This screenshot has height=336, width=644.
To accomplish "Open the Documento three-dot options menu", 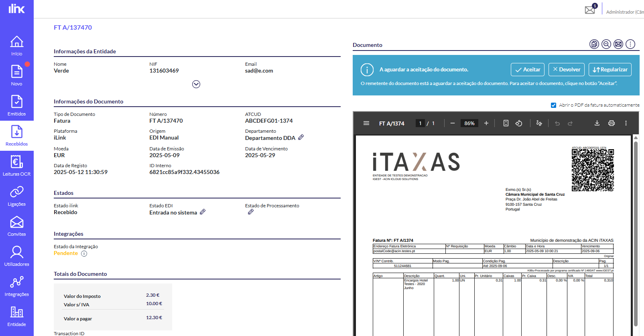I will (x=630, y=44).
